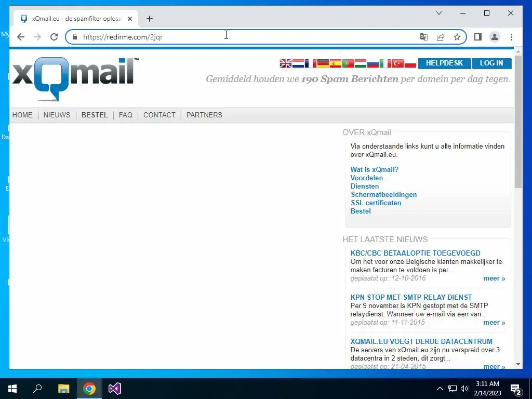Click the LOG IN button
Screen dimensions: 532x399
[x=491, y=63]
